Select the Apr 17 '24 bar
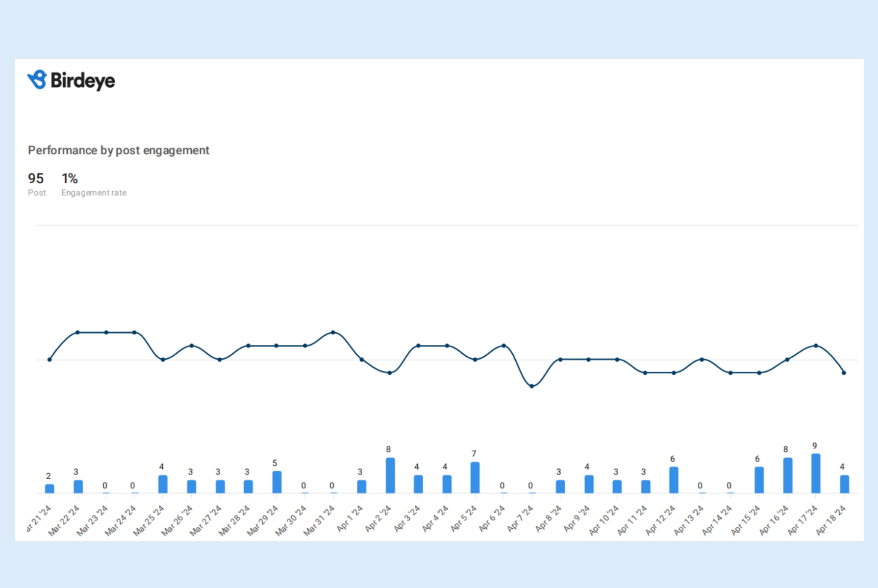The image size is (878, 588). pyautogui.click(x=816, y=473)
